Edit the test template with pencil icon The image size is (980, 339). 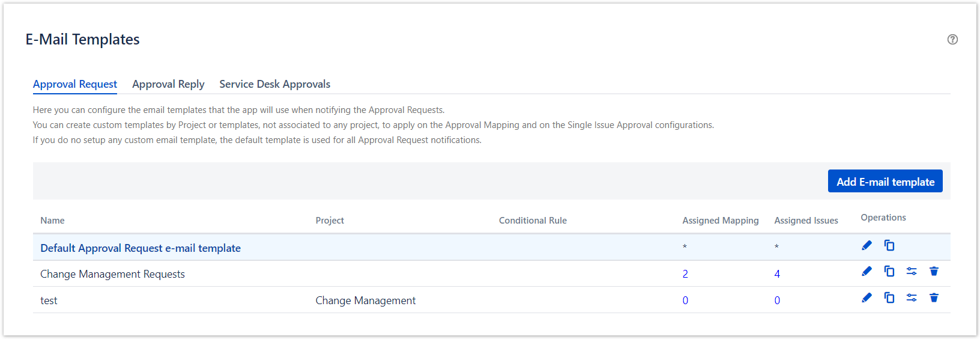click(867, 298)
